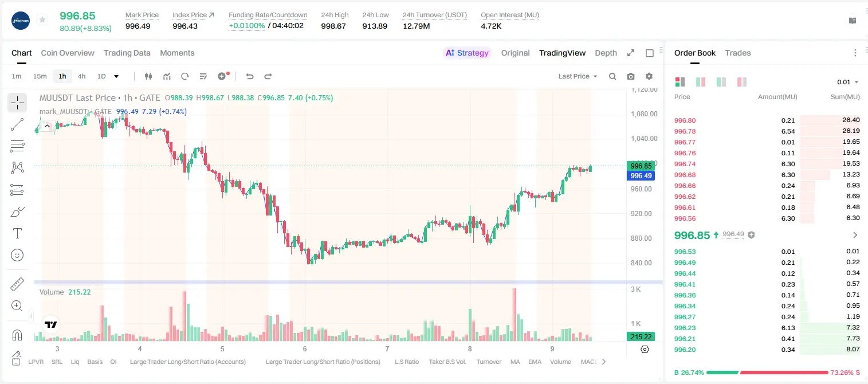Open the AI Strategy button
Screen dimensions: 868x384
pyautogui.click(x=467, y=53)
